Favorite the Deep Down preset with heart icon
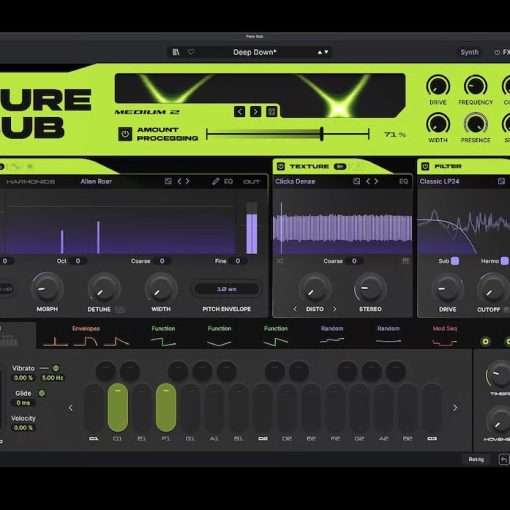Image resolution: width=510 pixels, height=510 pixels. [191, 52]
